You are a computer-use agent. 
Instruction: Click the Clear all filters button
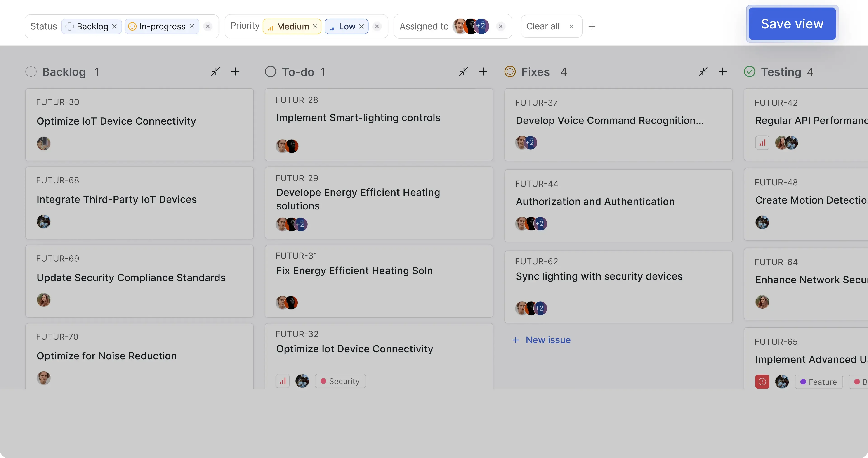pos(542,26)
